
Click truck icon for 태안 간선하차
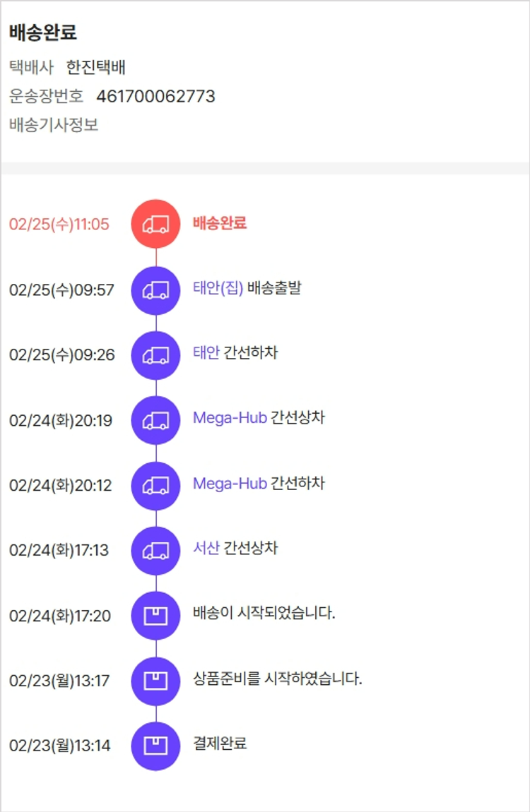pyautogui.click(x=155, y=355)
